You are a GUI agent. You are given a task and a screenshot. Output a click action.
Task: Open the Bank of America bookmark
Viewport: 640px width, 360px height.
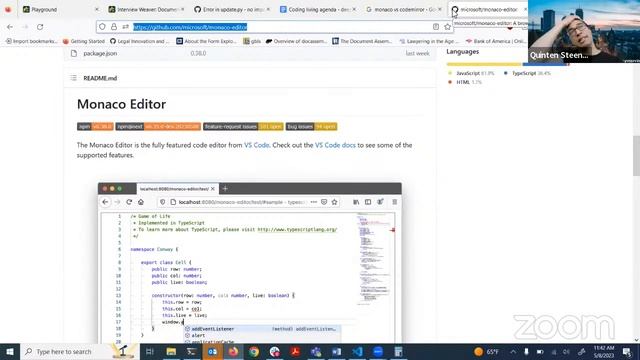click(x=496, y=41)
